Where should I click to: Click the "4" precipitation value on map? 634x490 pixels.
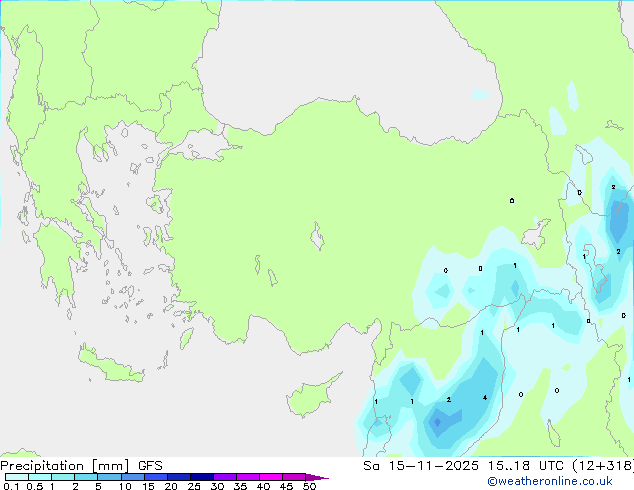pyautogui.click(x=485, y=398)
